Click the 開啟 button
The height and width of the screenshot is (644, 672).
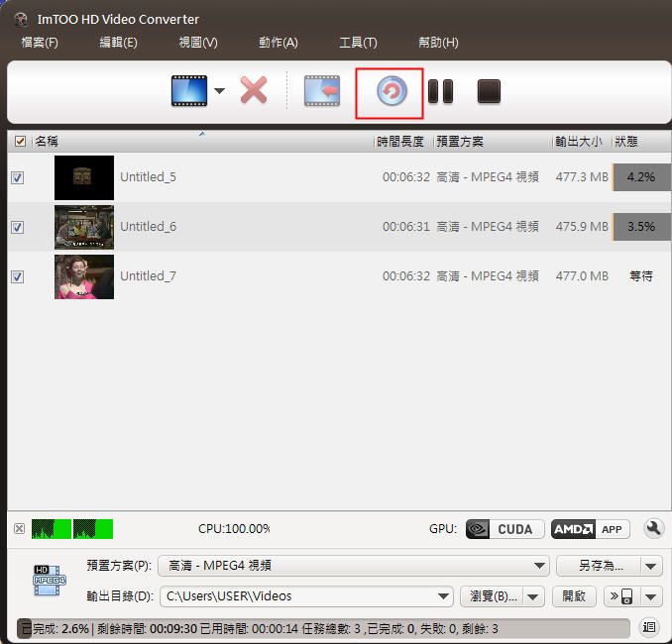pyautogui.click(x=574, y=596)
